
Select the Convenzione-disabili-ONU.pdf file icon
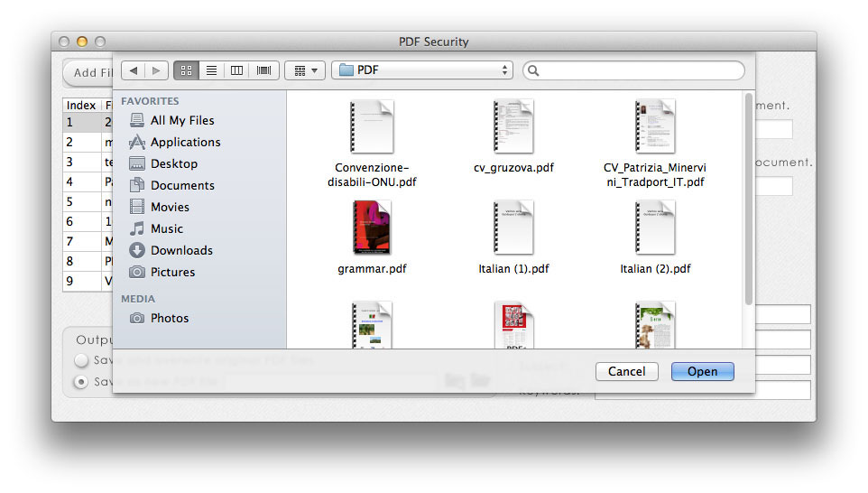[x=372, y=126]
